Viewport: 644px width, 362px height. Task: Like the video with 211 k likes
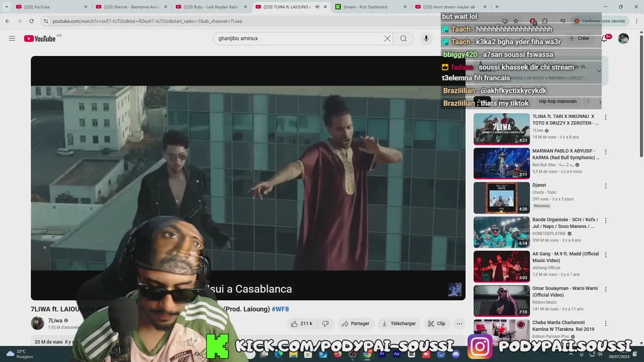[x=301, y=324]
